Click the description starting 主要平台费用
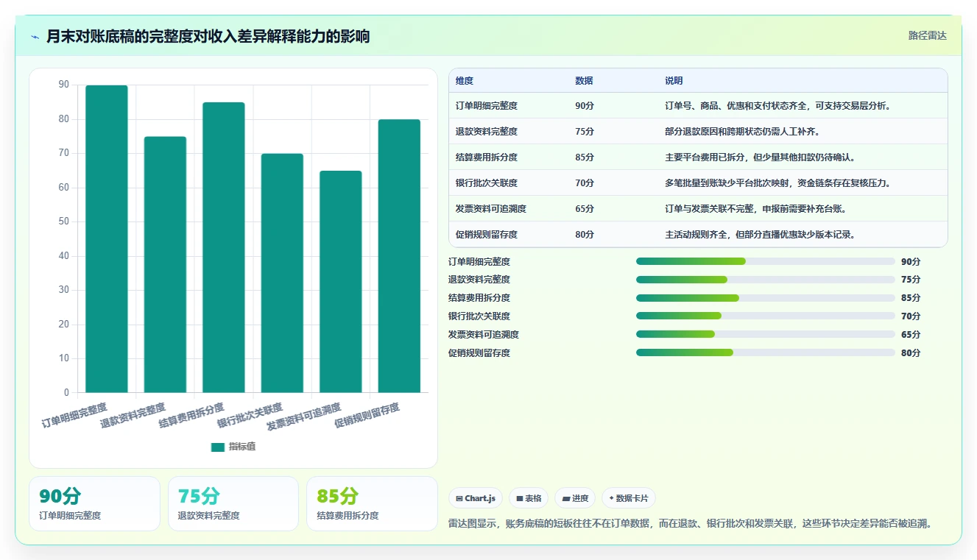The image size is (977, 560). [x=760, y=157]
